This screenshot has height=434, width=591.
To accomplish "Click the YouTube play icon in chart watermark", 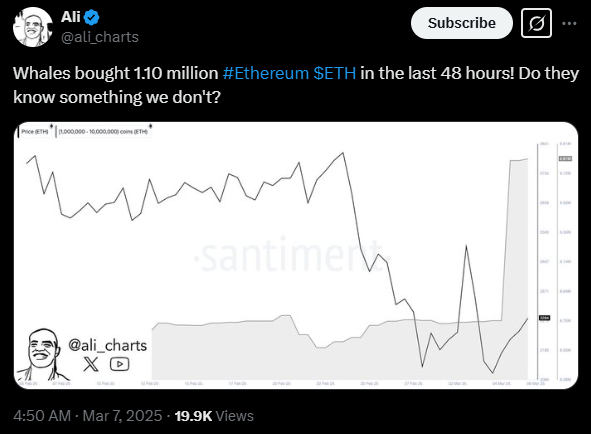I will coord(119,364).
